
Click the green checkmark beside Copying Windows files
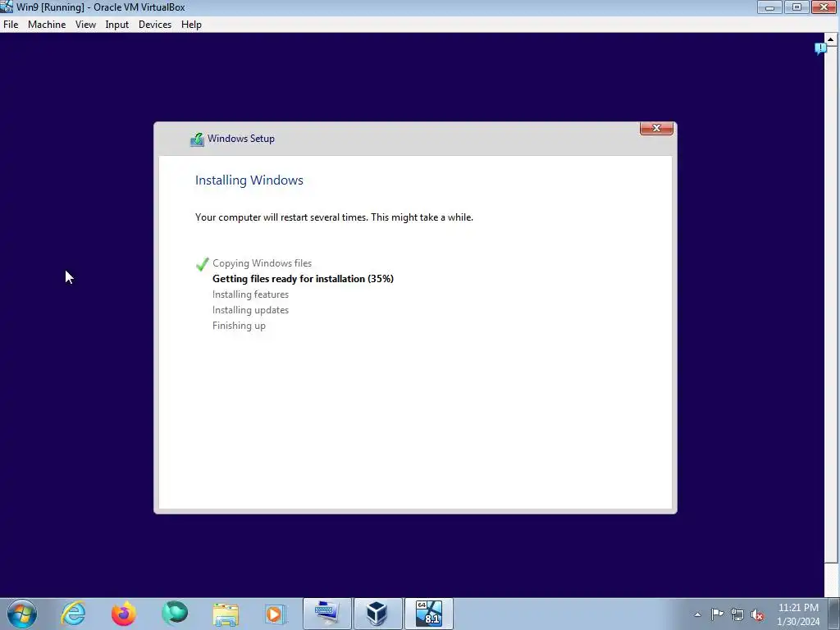click(x=203, y=263)
